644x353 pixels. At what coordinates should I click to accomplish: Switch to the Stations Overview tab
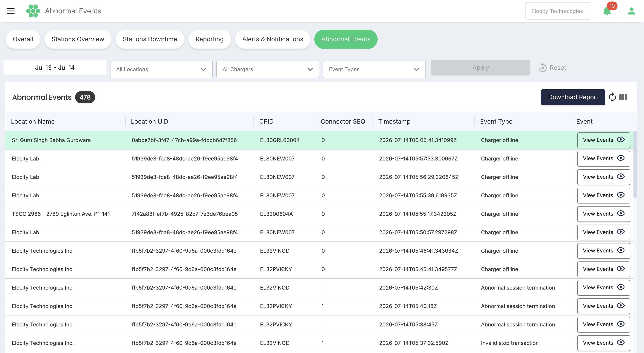click(x=78, y=39)
